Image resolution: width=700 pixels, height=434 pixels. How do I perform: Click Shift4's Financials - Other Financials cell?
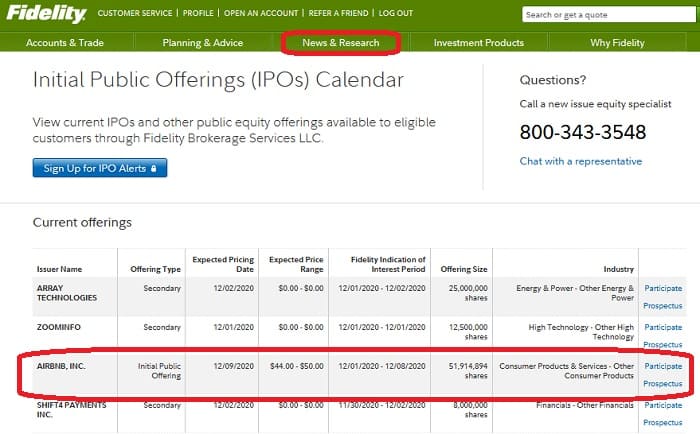[585, 405]
